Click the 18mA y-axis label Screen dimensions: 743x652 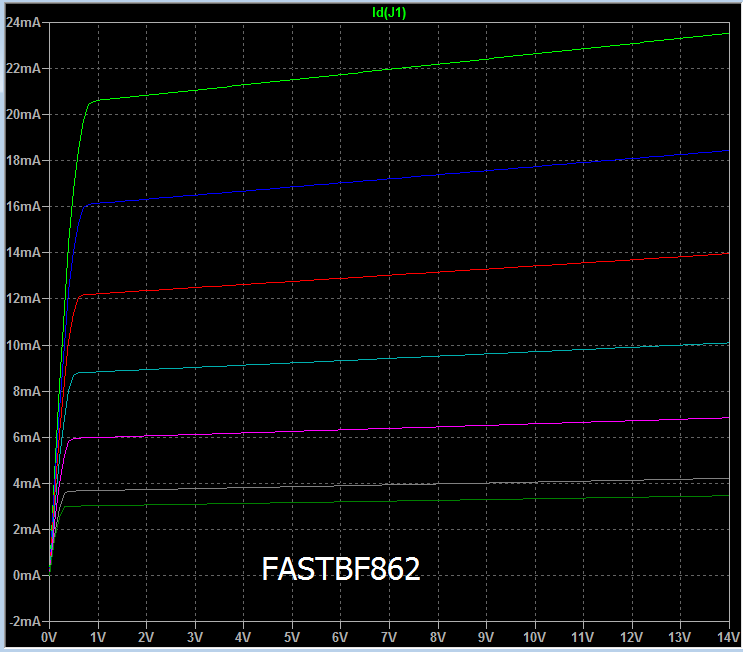pyautogui.click(x=23, y=160)
